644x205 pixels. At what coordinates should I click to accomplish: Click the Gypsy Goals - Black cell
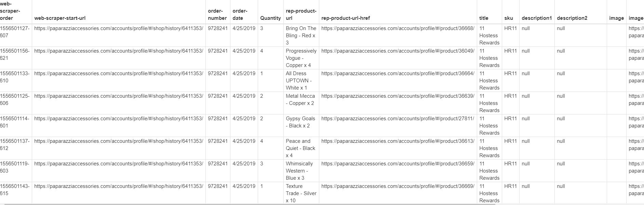pos(300,122)
